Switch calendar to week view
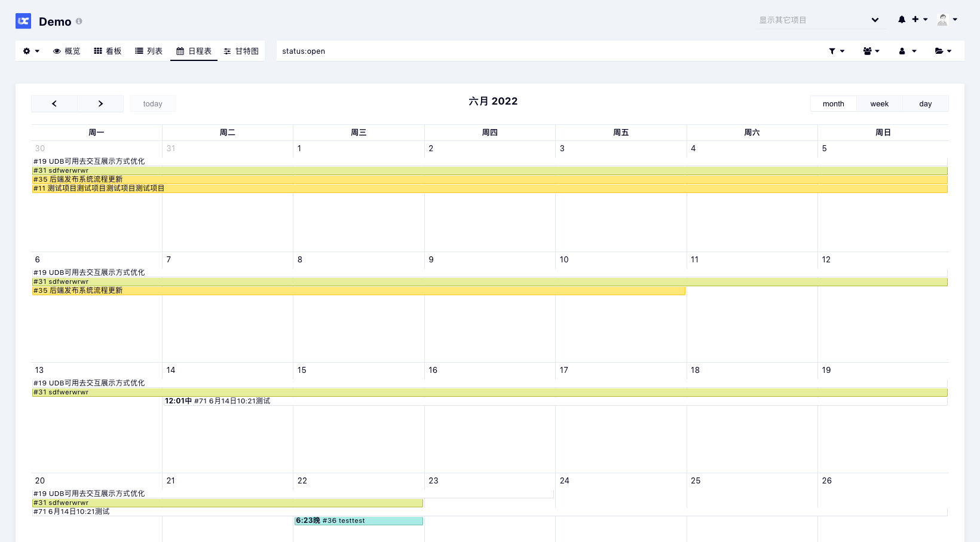This screenshot has height=542, width=980. (x=879, y=103)
